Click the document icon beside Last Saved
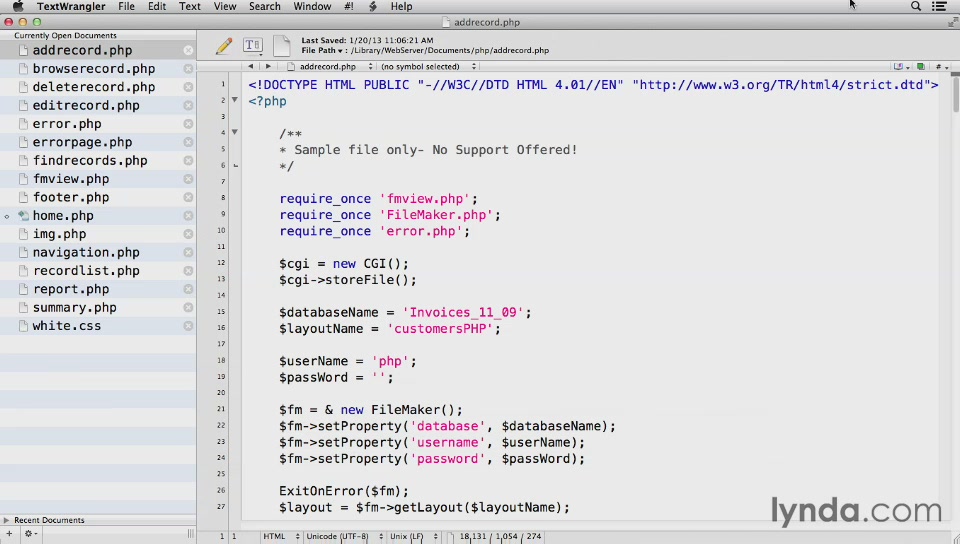 pyautogui.click(x=282, y=45)
